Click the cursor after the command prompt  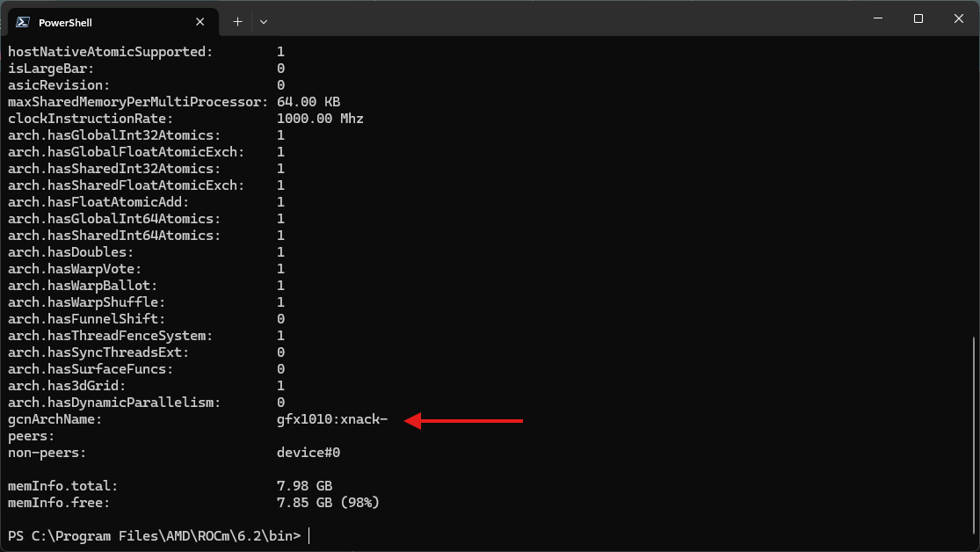(309, 535)
